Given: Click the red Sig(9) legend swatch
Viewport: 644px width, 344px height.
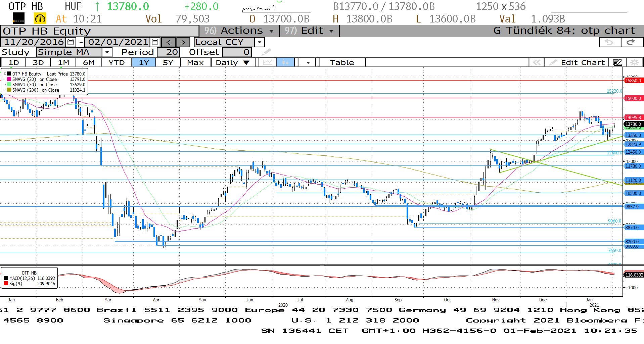Looking at the screenshot, I should 6,284.
